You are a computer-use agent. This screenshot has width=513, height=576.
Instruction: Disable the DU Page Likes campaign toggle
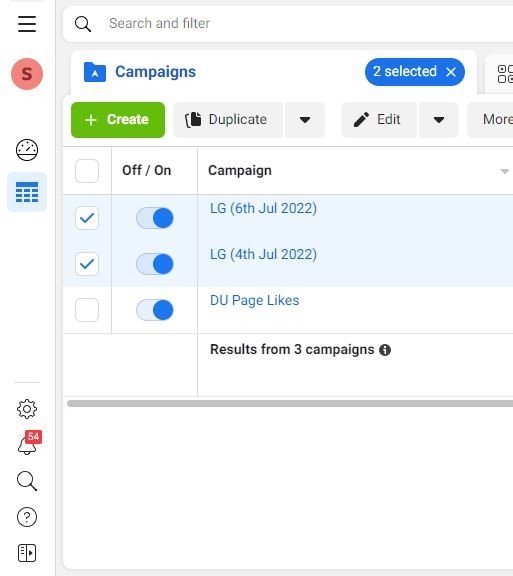click(154, 310)
